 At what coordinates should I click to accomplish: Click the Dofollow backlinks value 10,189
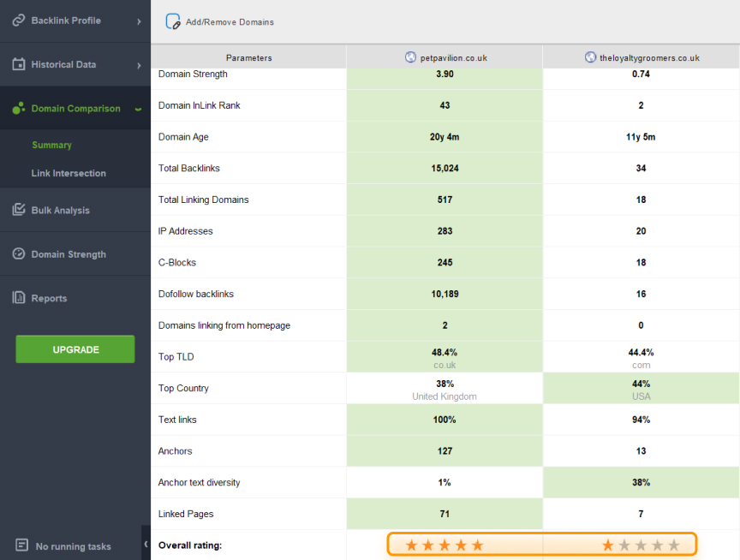pos(445,294)
